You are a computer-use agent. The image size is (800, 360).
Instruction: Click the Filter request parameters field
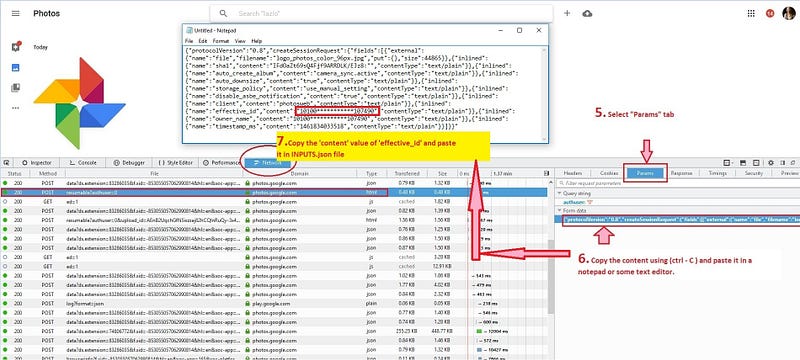point(678,183)
